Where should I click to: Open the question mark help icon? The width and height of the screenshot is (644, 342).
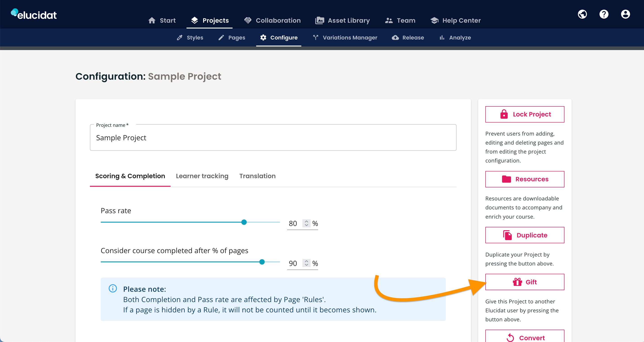click(x=604, y=14)
